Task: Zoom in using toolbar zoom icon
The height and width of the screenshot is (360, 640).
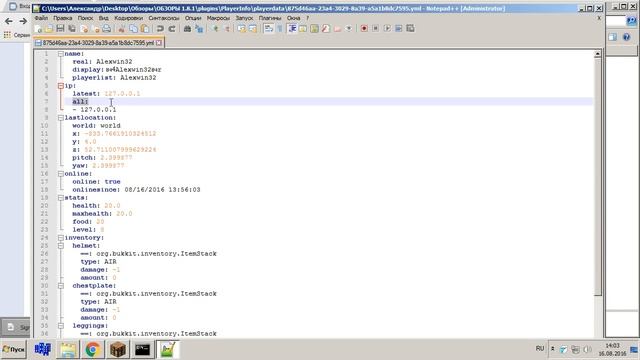Action: [216, 29]
